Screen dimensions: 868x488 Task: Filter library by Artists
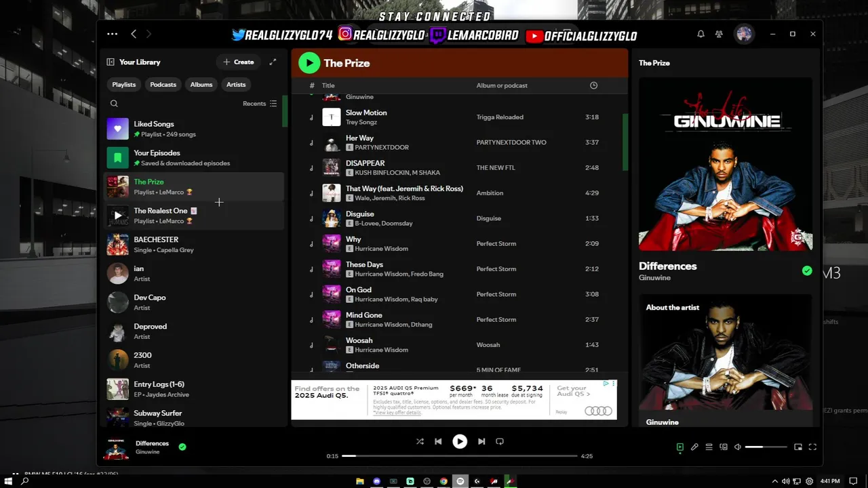236,85
